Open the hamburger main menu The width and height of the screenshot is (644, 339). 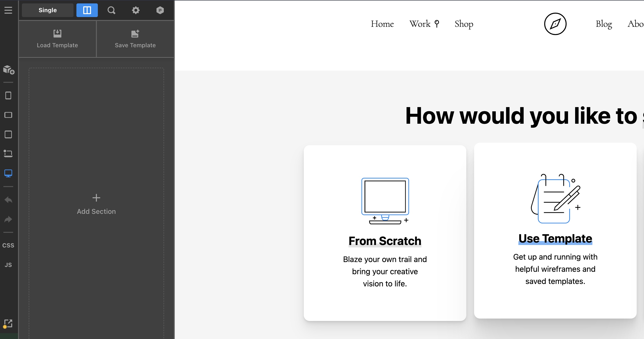click(x=8, y=10)
